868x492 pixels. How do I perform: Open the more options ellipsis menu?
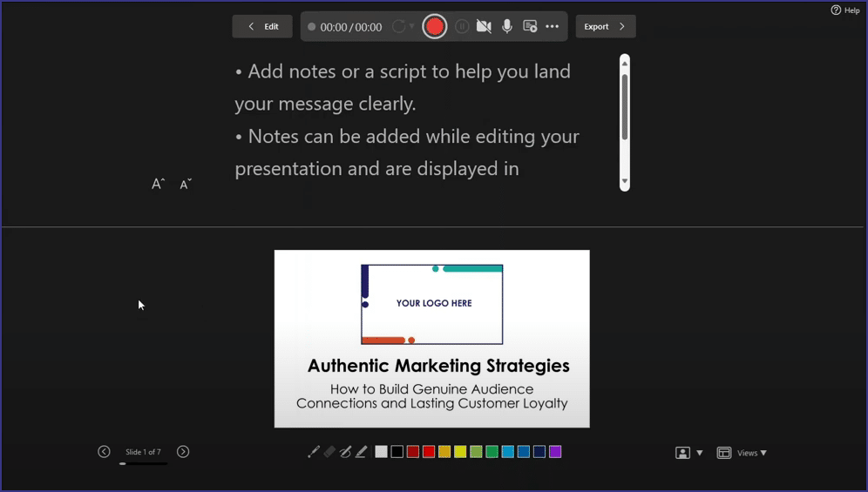pos(552,27)
